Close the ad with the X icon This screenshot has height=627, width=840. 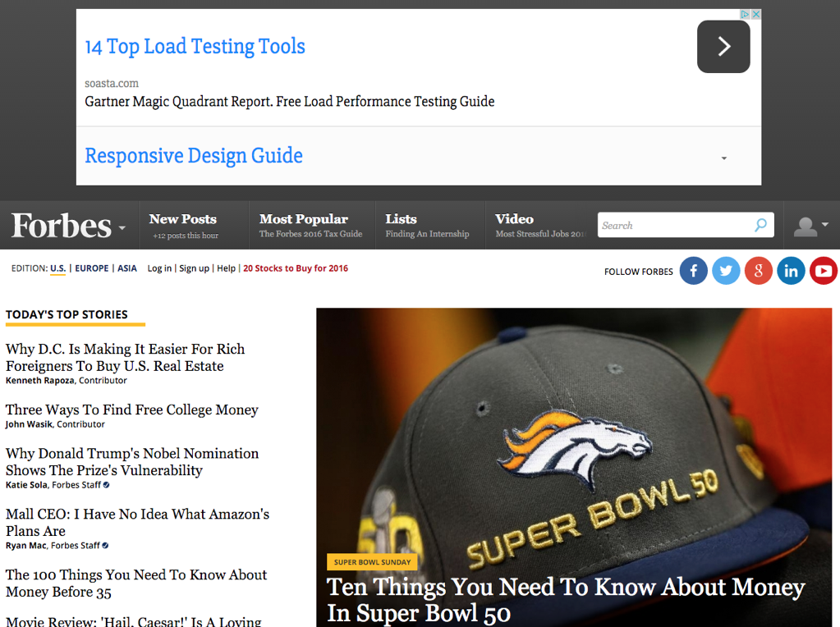point(756,15)
